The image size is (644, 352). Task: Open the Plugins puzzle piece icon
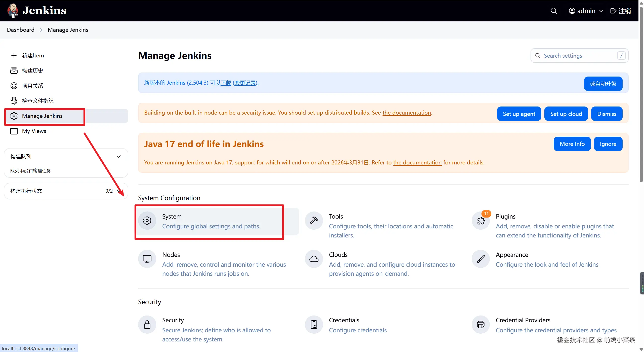coord(481,221)
